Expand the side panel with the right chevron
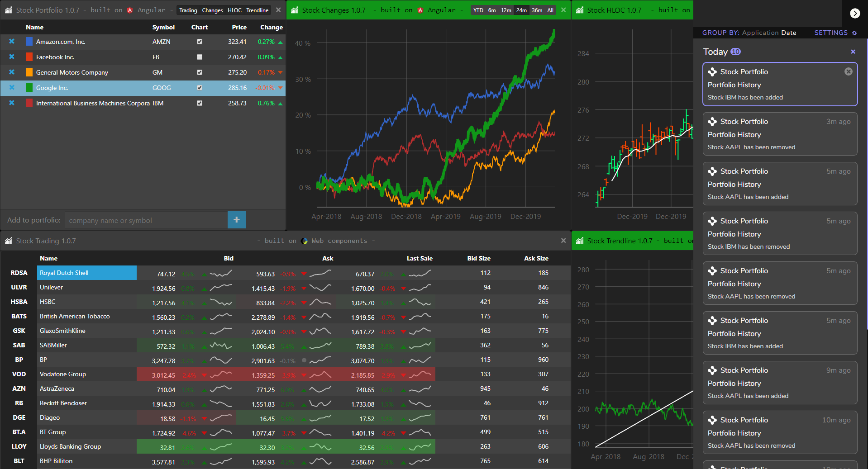The image size is (868, 469). [x=855, y=14]
